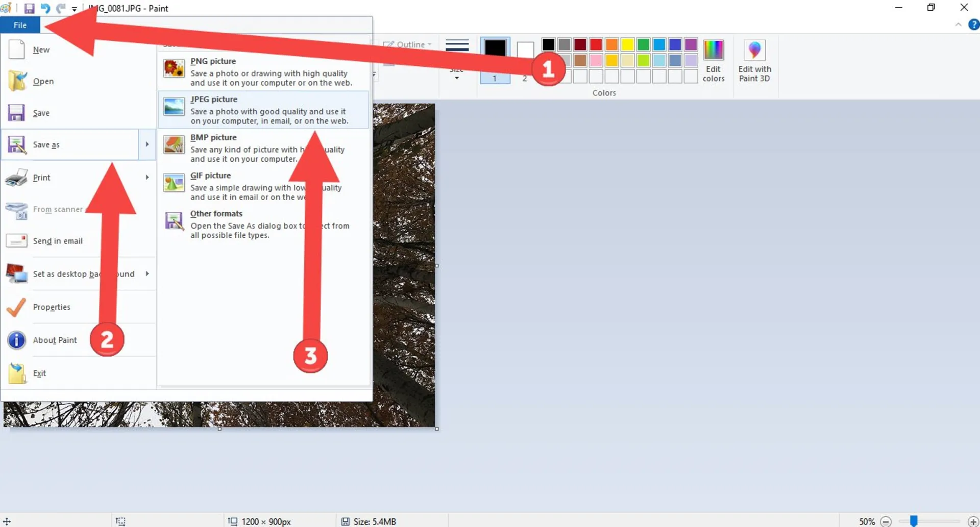Expand the Save as submenu arrow
Screen dimensions: 980x527
[x=147, y=144]
